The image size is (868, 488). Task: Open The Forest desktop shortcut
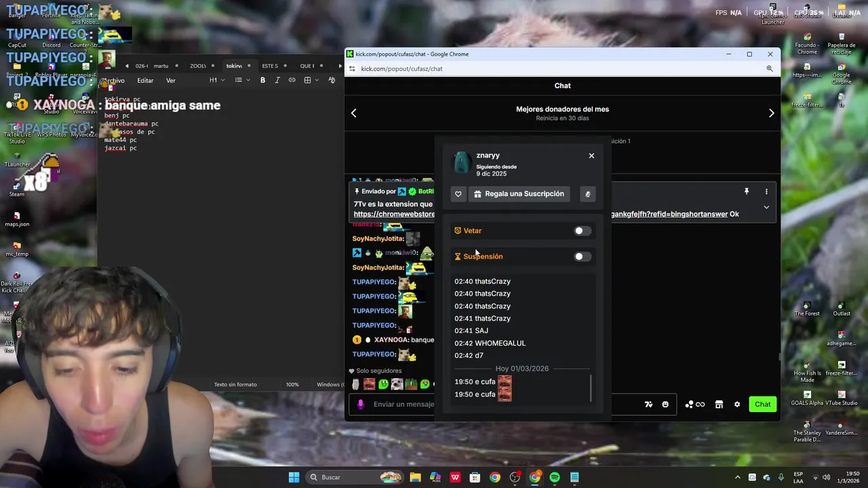[x=807, y=308]
